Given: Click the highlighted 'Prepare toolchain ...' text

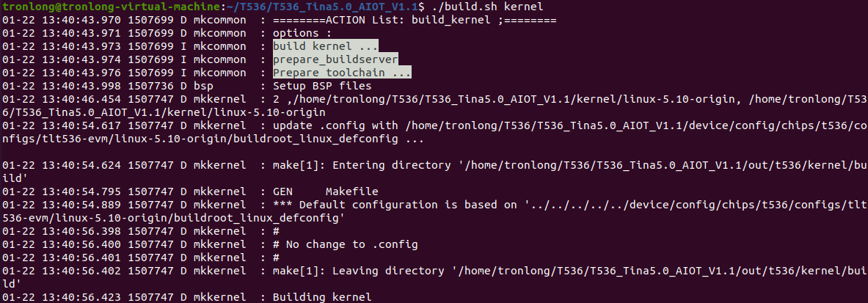Looking at the screenshot, I should [x=342, y=73].
